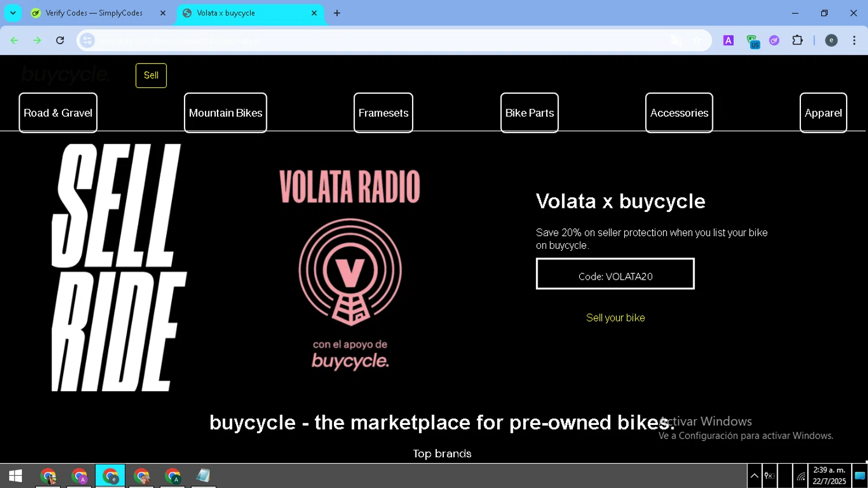868x488 pixels.
Task: Minimize the Chrome window
Action: tap(795, 13)
